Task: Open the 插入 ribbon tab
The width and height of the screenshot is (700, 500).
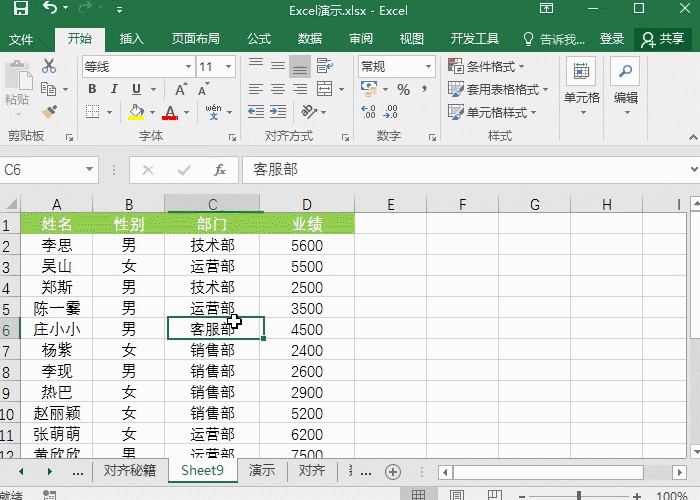Action: (131, 39)
